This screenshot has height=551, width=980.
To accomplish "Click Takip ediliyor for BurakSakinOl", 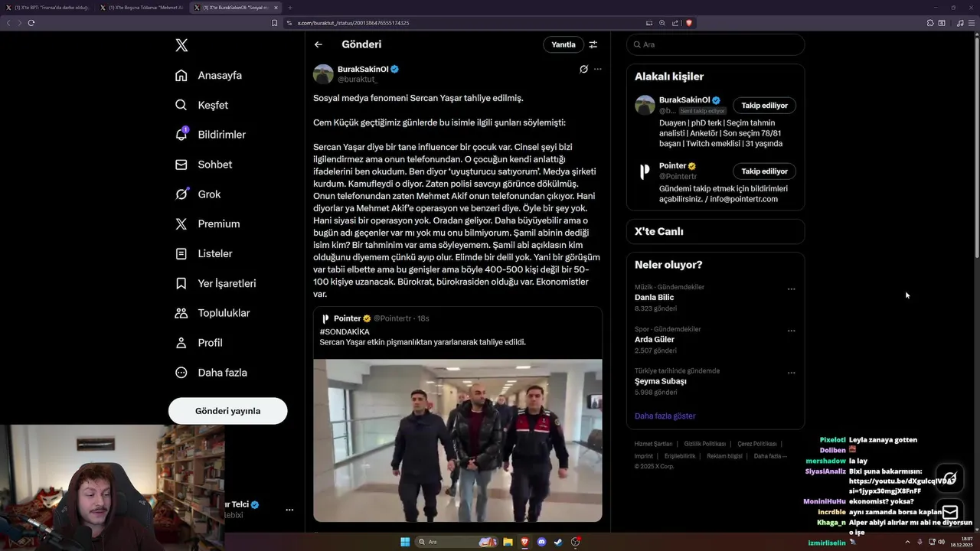I will 764,106.
